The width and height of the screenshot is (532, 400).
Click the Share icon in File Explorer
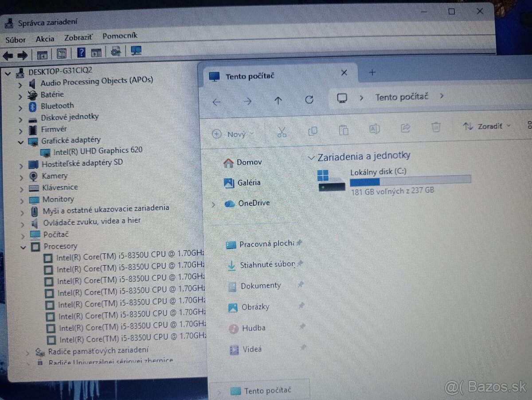(x=405, y=128)
